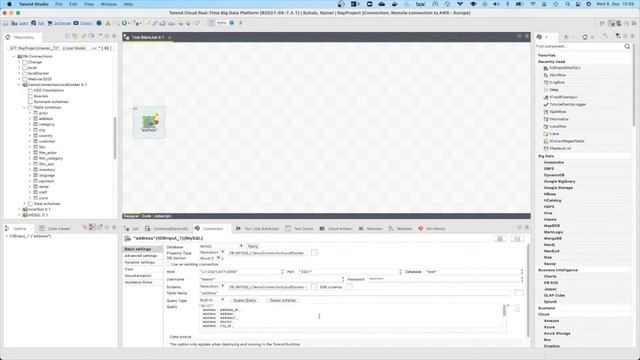The height and width of the screenshot is (360, 640).
Task: Click the DemoConnectionLocalDocker connection icon
Action: [x=25, y=85]
